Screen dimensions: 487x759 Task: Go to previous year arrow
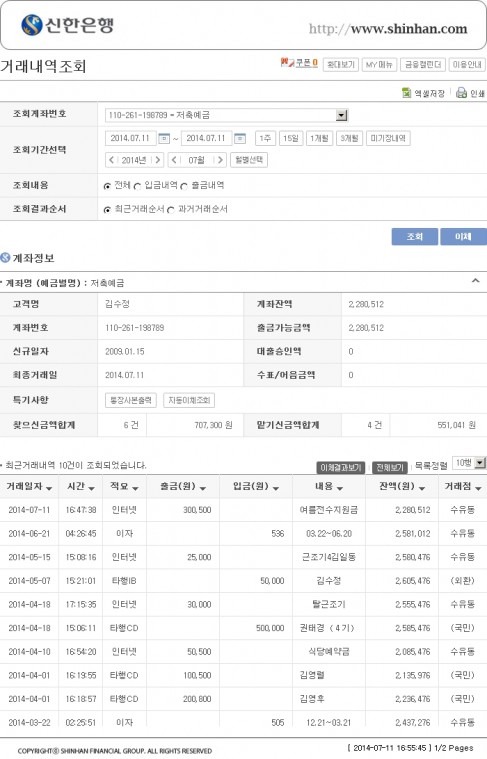[112, 160]
